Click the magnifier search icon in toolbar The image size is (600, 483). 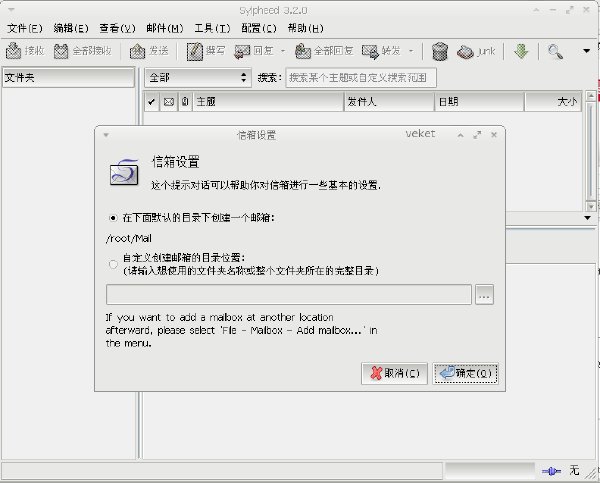pyautogui.click(x=555, y=51)
